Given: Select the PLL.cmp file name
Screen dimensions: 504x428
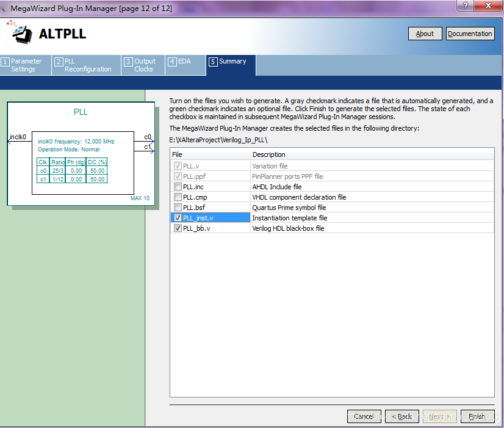Looking at the screenshot, I should (195, 197).
